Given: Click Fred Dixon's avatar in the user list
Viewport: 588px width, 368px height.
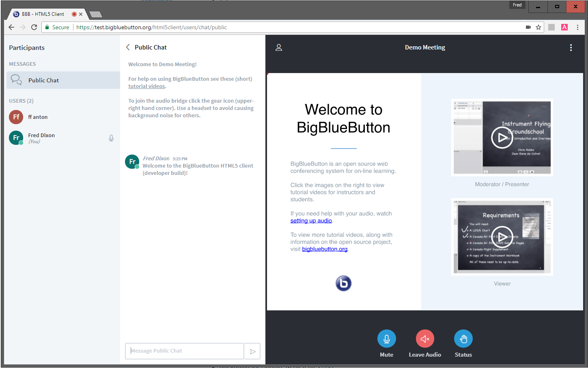Looking at the screenshot, I should coord(16,138).
